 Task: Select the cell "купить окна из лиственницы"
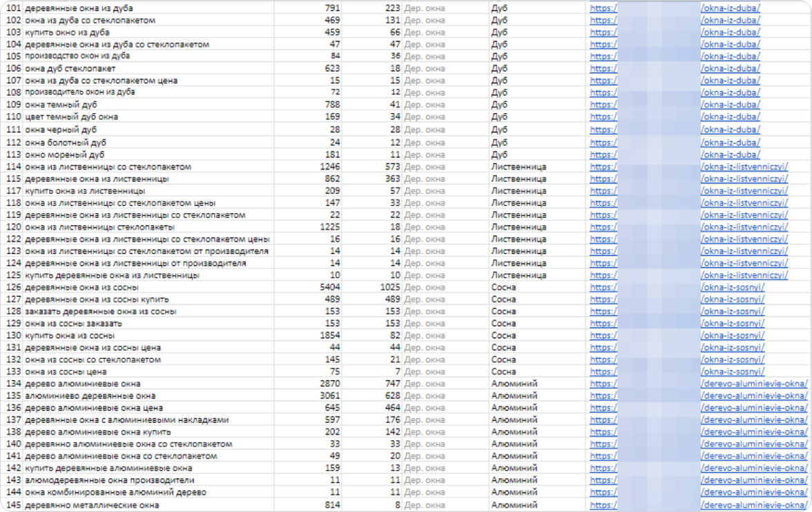coord(85,190)
